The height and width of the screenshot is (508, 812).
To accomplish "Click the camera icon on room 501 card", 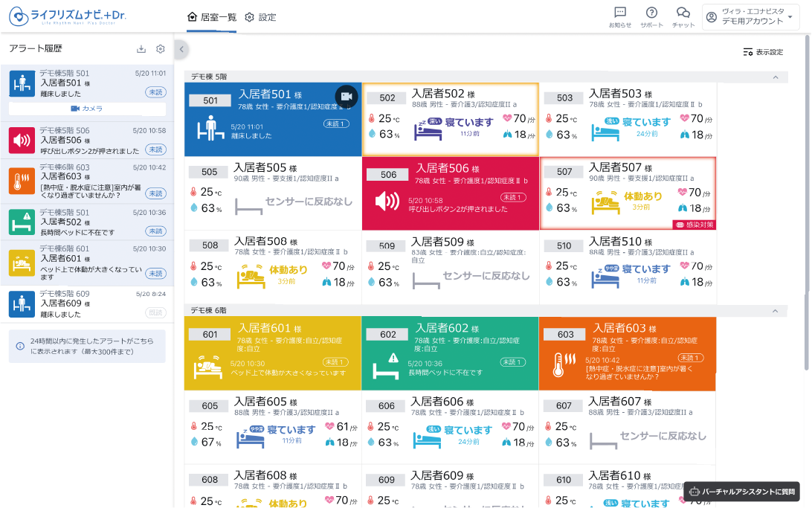I will click(346, 96).
